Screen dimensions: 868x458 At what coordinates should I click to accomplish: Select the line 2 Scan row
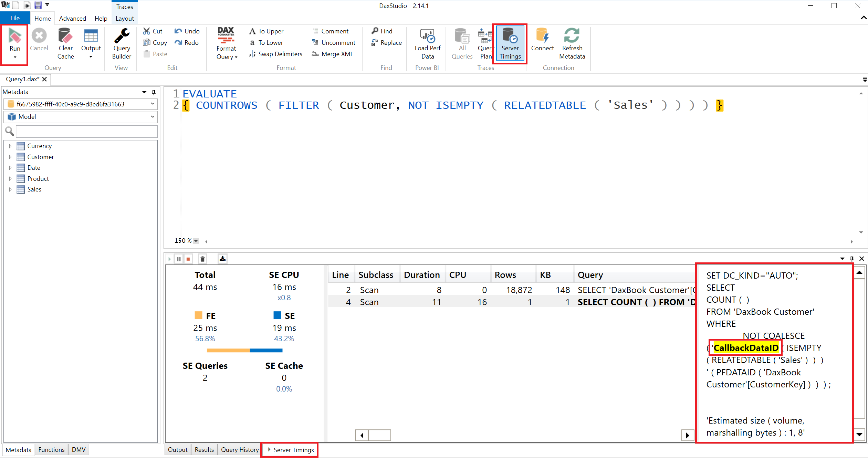click(x=511, y=290)
